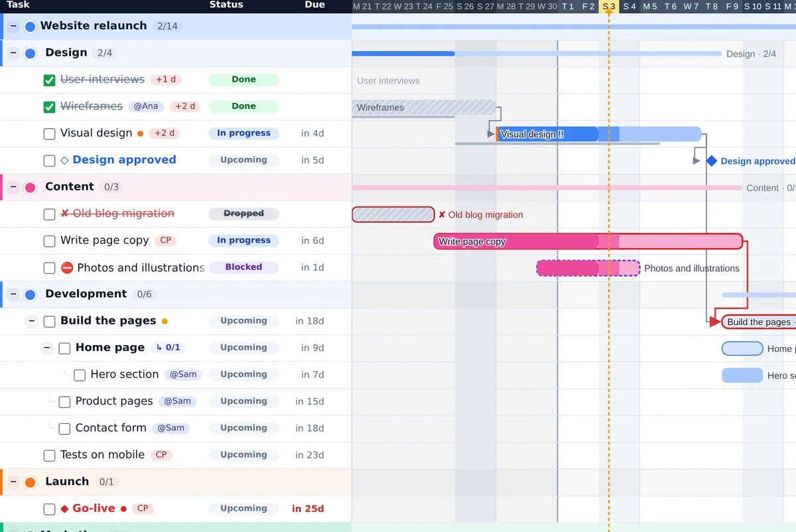Screen dimensions: 796x532
Task: Click the orange dot beside Visual design
Action: click(140, 133)
